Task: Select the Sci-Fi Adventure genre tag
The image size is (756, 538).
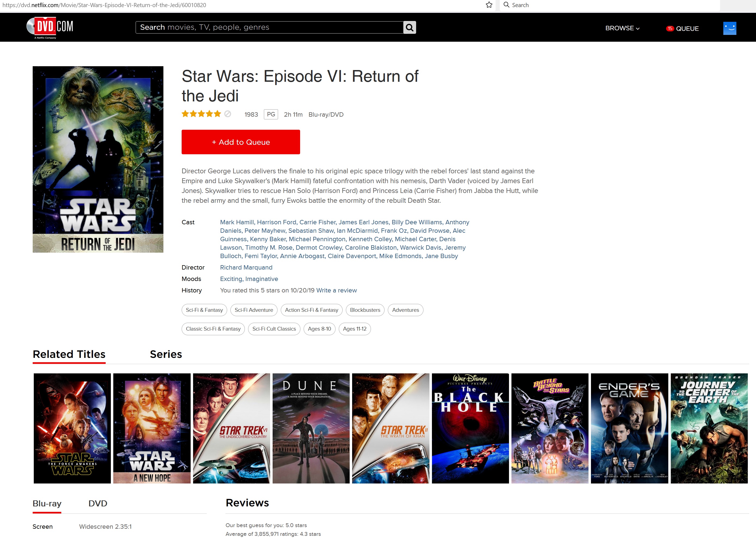Action: coord(254,310)
